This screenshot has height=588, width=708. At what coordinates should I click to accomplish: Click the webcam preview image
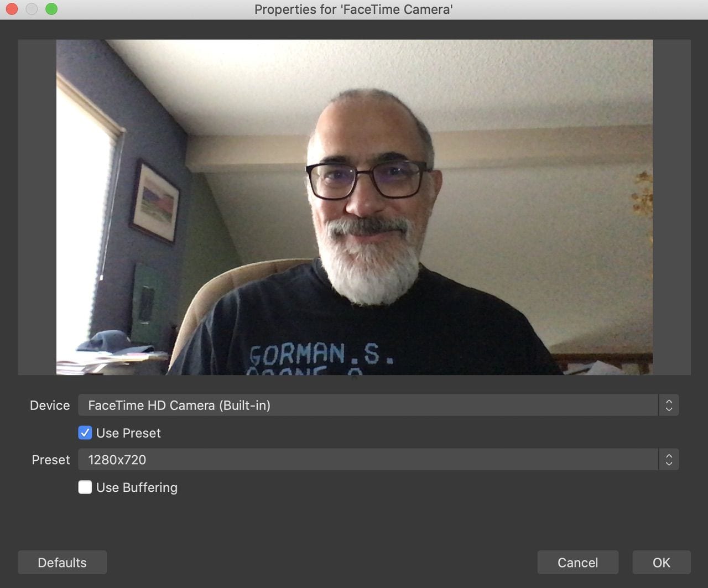[x=354, y=207]
